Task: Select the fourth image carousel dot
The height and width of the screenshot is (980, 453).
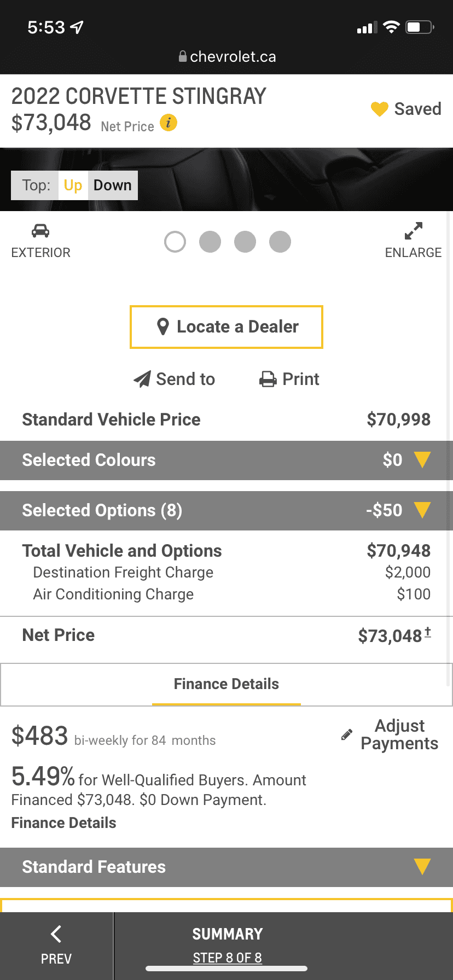Action: point(280,242)
